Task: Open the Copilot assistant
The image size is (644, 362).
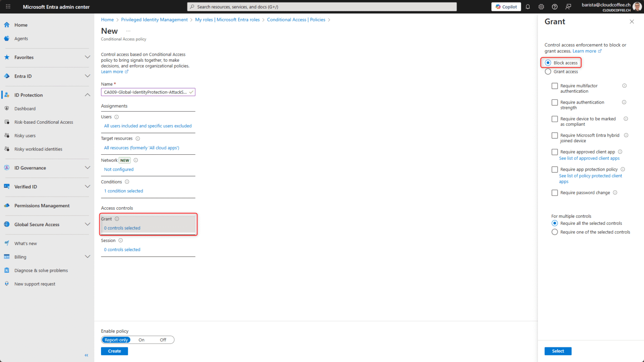Action: tap(506, 6)
